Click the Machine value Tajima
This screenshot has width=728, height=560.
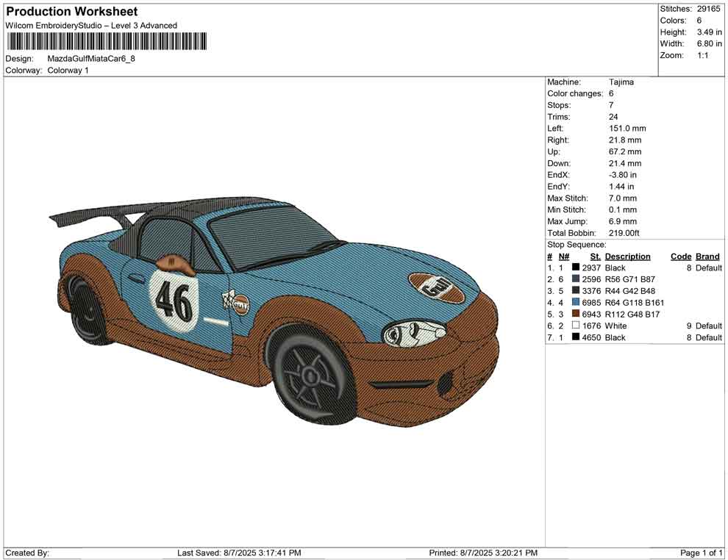coord(621,82)
